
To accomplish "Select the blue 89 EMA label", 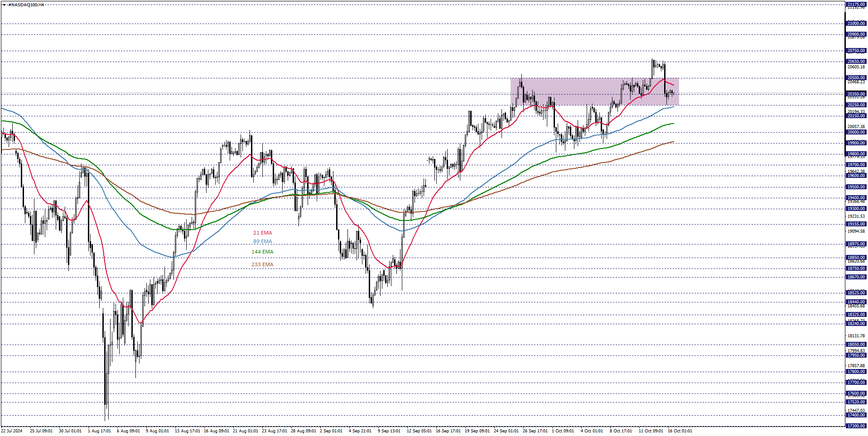I will click(x=263, y=241).
